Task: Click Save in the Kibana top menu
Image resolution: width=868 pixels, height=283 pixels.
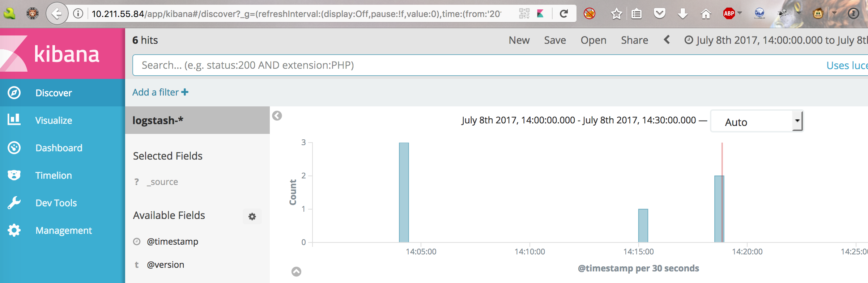Action: (555, 40)
